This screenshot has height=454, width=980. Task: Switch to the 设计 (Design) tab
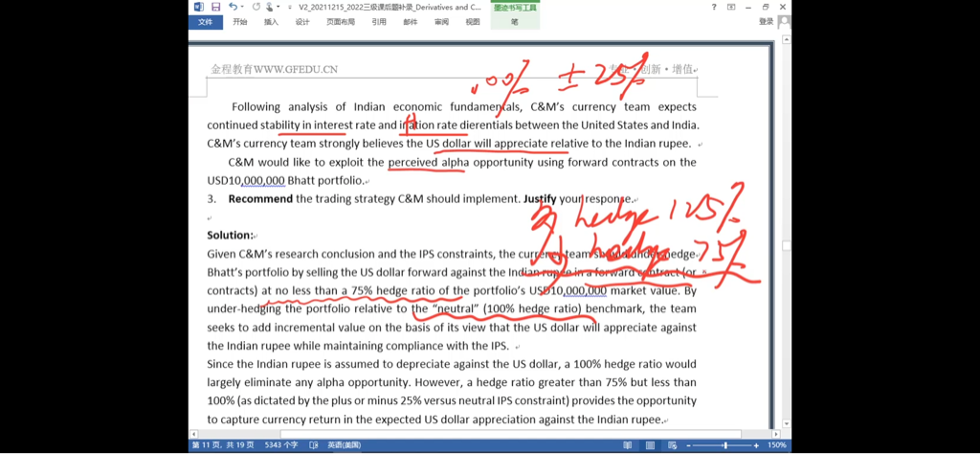[302, 22]
